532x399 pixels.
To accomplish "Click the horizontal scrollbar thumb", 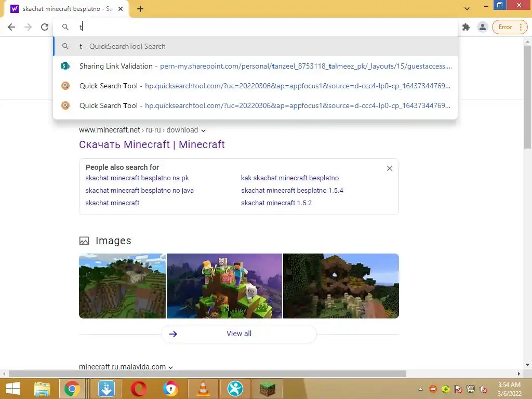I will coord(208,374).
